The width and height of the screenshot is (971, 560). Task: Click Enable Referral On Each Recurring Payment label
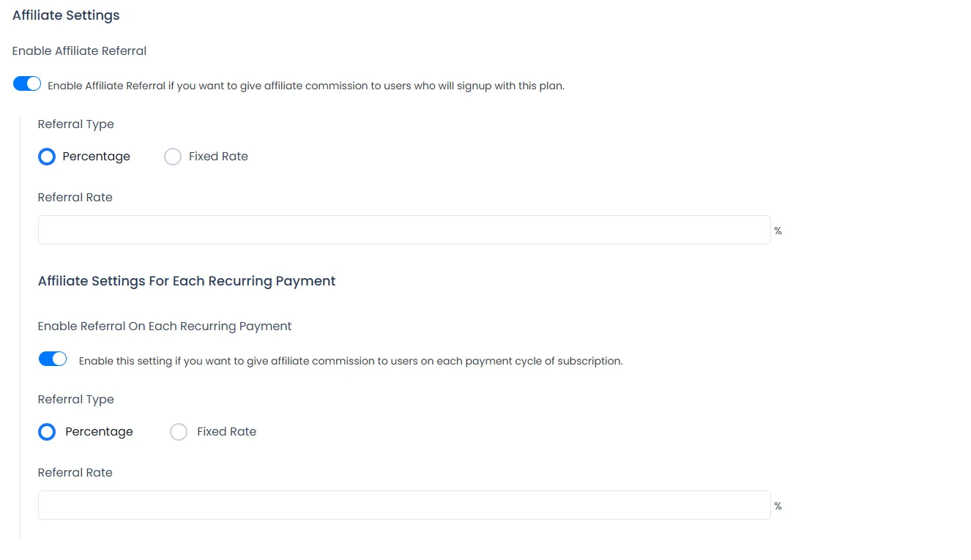(x=165, y=326)
